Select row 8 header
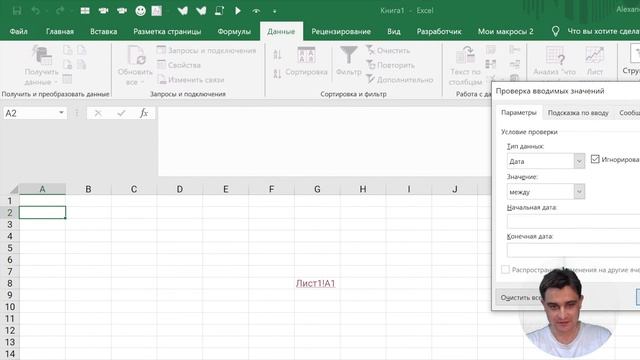This screenshot has height=360, width=640. click(x=10, y=283)
